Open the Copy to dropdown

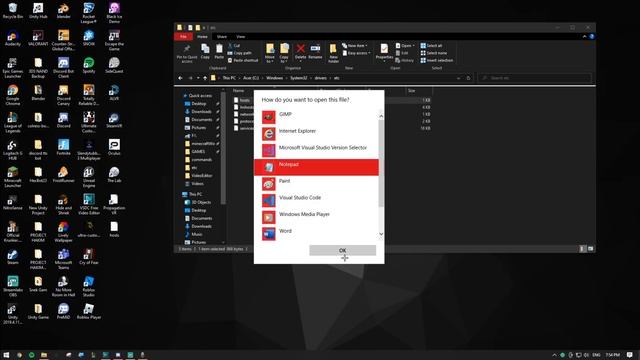point(284,53)
